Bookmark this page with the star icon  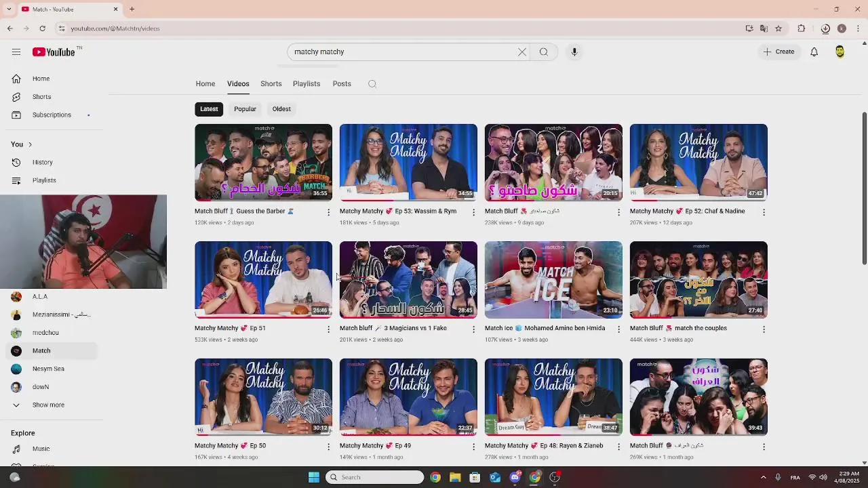point(778,28)
